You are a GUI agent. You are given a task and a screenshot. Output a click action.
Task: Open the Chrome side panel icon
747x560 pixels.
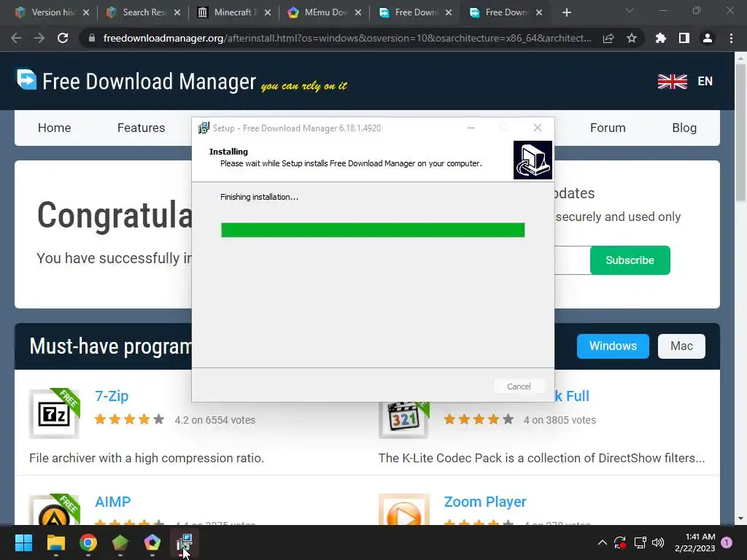point(684,38)
